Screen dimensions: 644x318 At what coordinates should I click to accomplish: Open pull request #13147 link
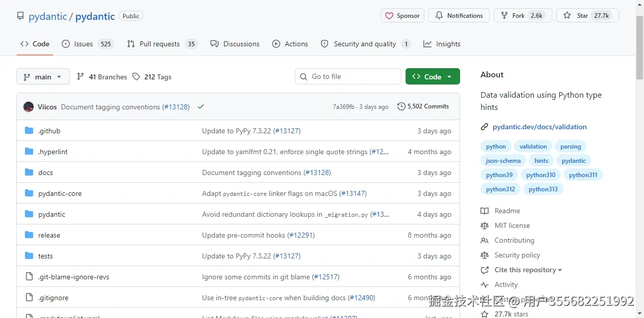click(353, 193)
